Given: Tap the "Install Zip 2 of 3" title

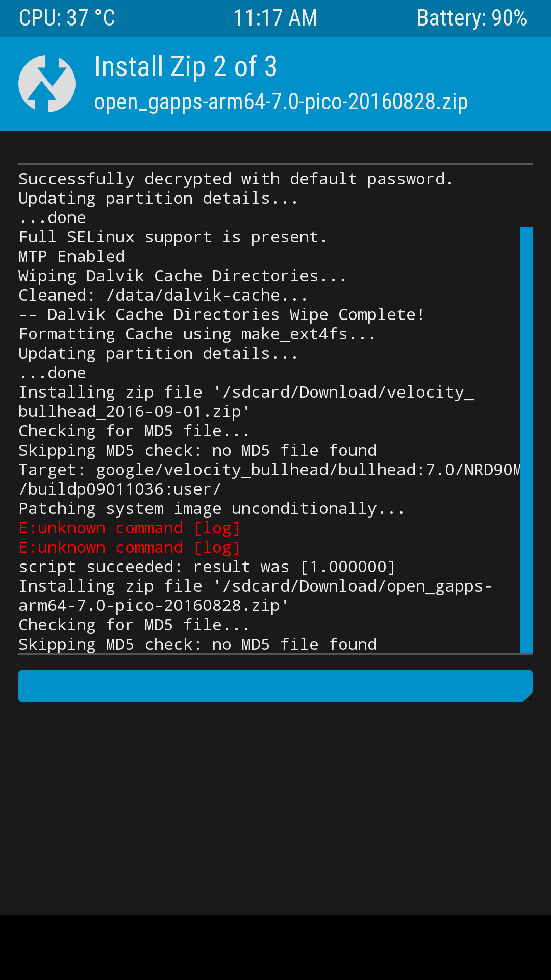Looking at the screenshot, I should (x=186, y=67).
